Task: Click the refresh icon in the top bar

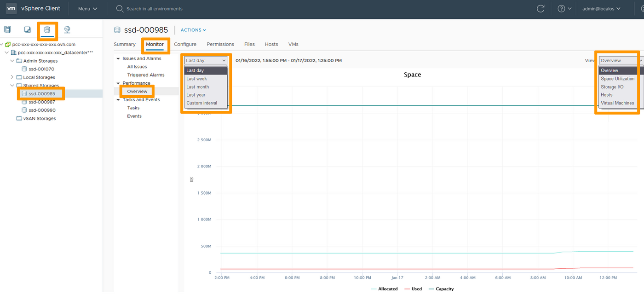Action: coord(540,8)
